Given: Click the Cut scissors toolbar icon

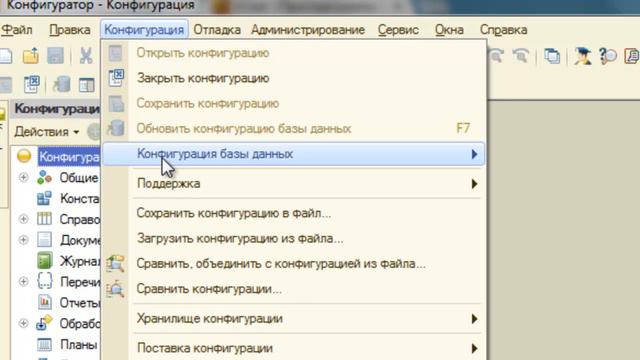Looking at the screenshot, I should click(x=86, y=56).
